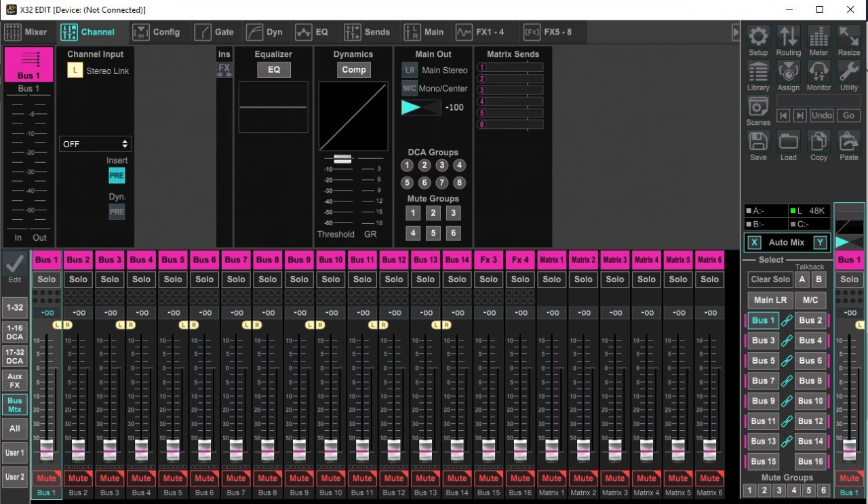
Task: Show the 1-32 channel layer
Action: (14, 307)
